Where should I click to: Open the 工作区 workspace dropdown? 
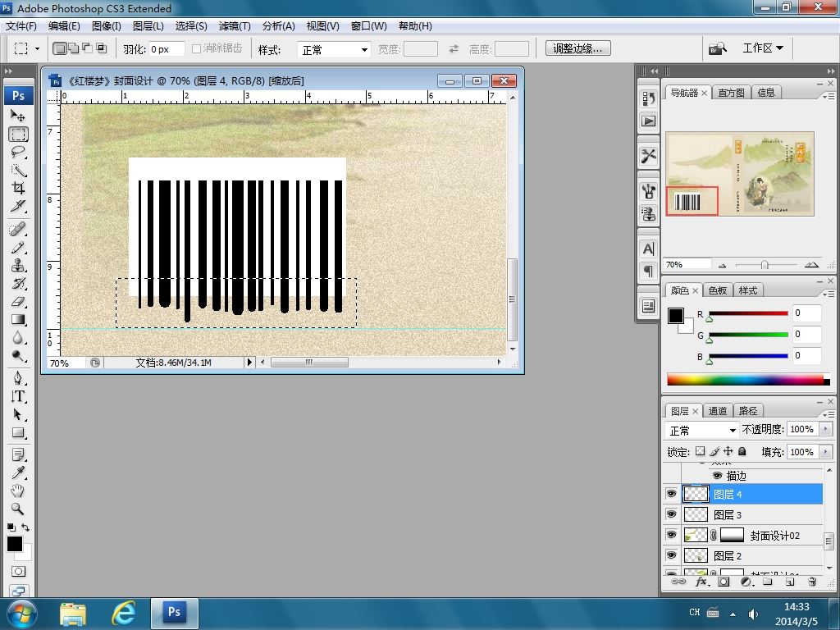(x=762, y=48)
